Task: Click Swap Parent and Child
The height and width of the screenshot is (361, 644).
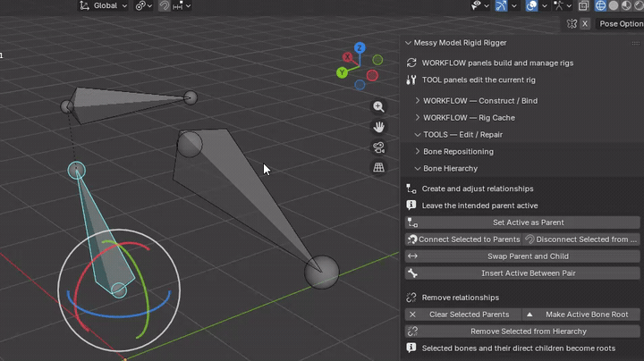Action: click(x=522, y=256)
